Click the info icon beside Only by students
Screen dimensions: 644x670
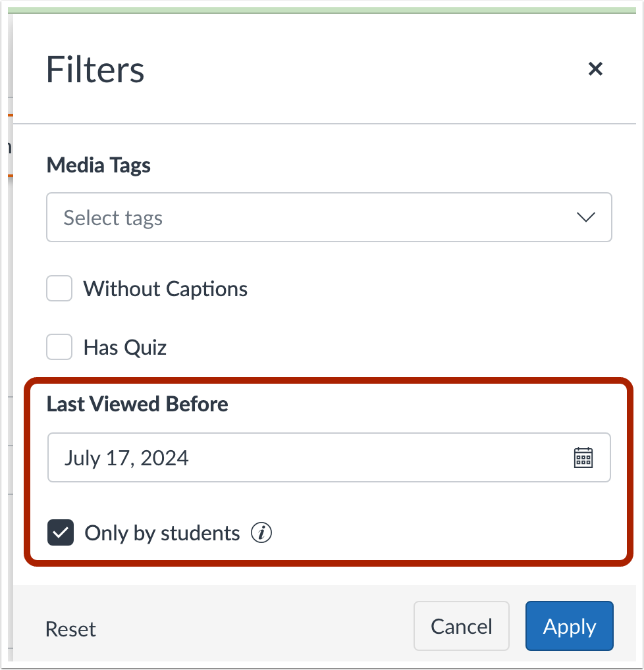click(x=261, y=532)
